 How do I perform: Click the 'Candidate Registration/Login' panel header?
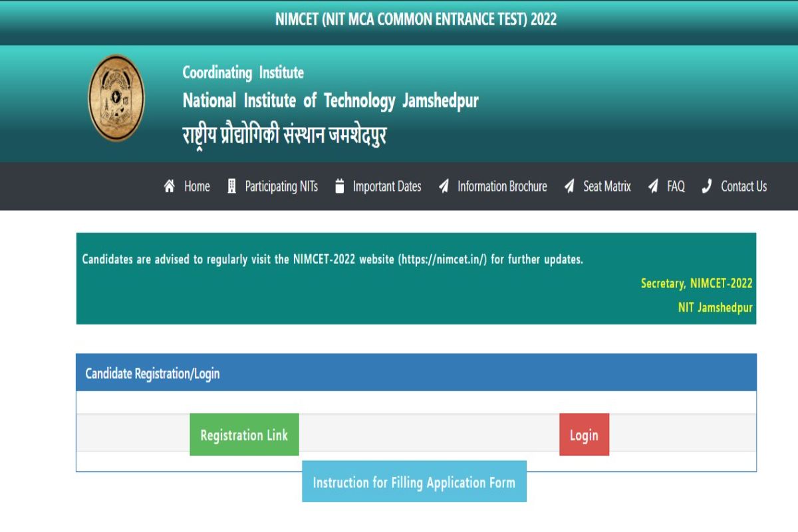tap(416, 373)
